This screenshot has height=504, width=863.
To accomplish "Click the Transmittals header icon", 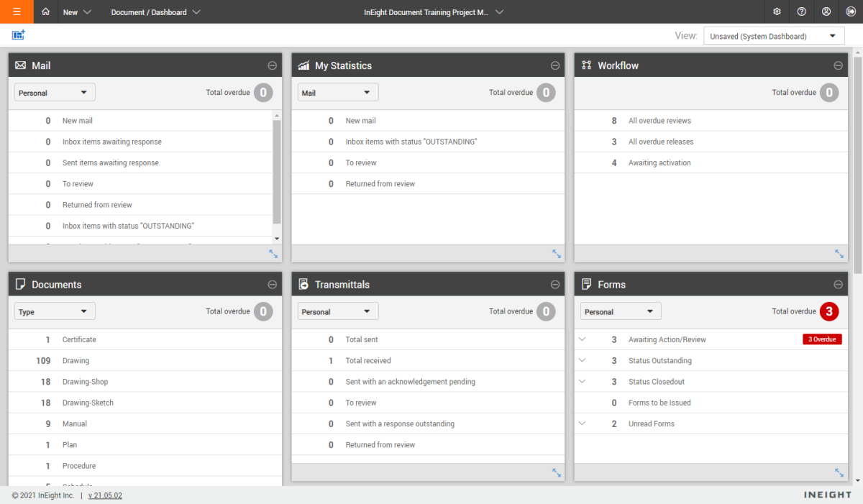I will coord(303,285).
